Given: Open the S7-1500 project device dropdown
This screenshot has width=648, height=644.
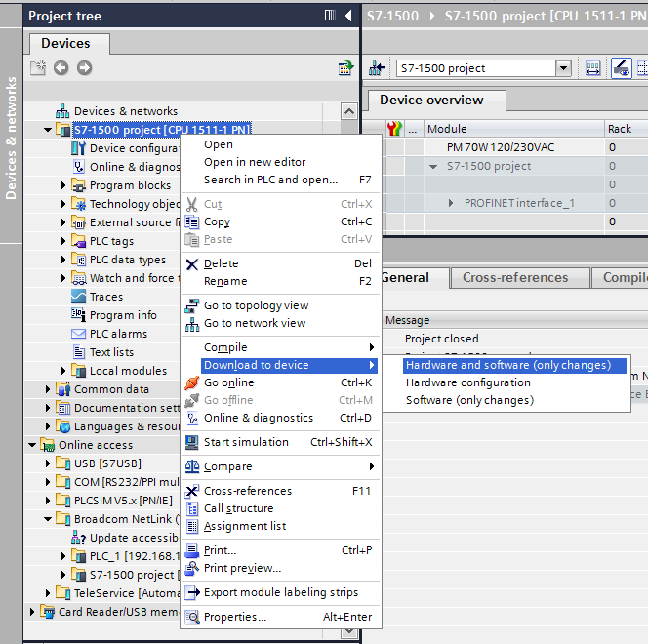Looking at the screenshot, I should click(x=563, y=68).
